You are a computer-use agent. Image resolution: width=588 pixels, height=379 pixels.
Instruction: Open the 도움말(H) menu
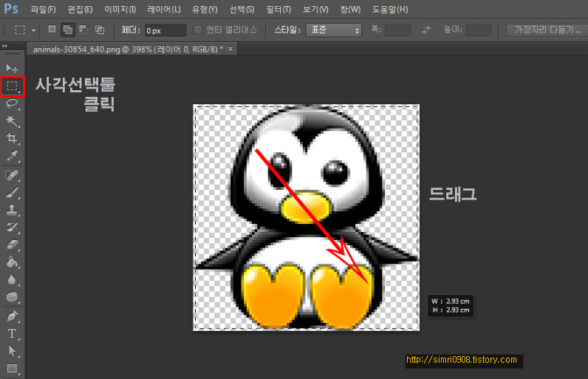[390, 10]
